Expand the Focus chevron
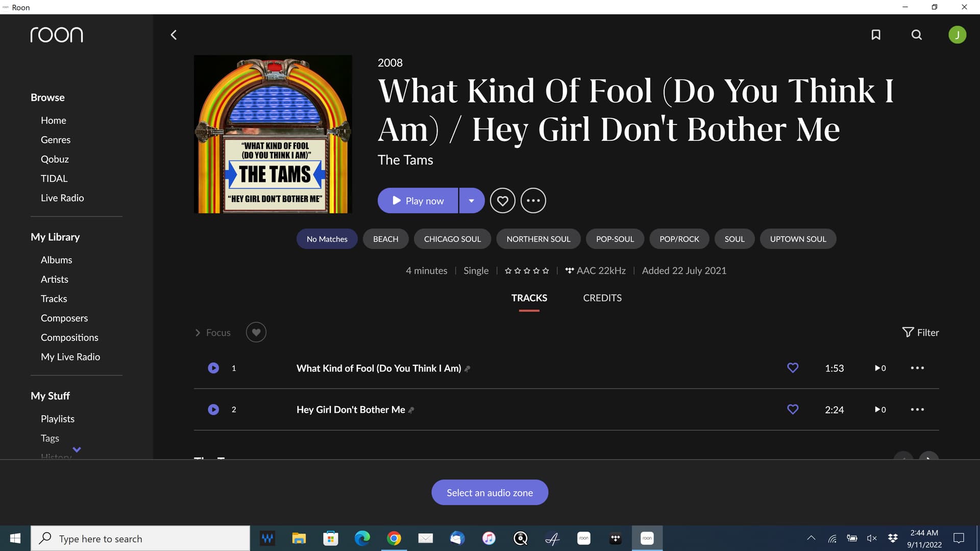Viewport: 980px width, 551px height. (198, 333)
